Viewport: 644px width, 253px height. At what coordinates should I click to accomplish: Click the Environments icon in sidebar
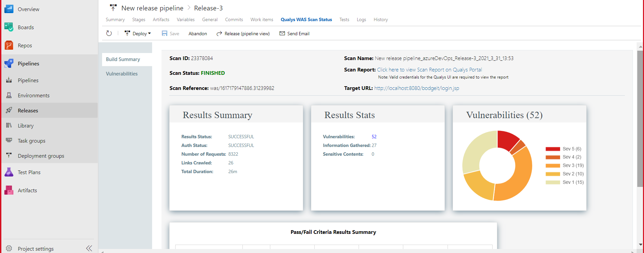[9, 95]
